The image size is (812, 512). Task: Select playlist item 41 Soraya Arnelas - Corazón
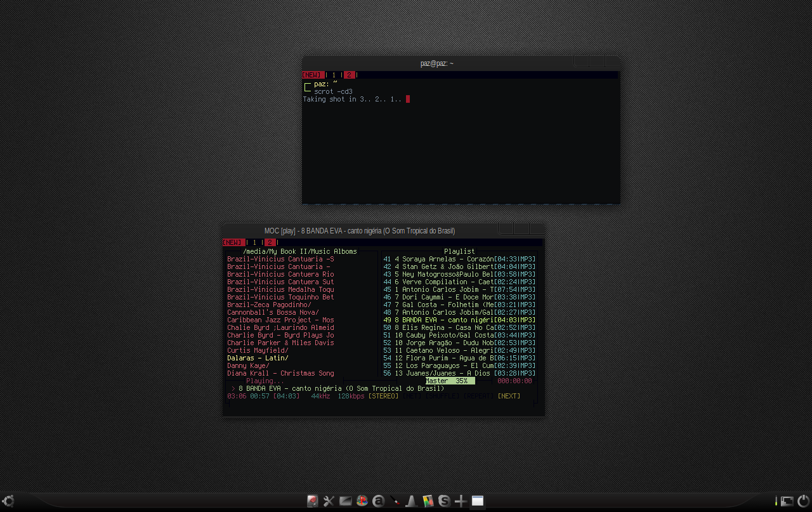(459, 259)
